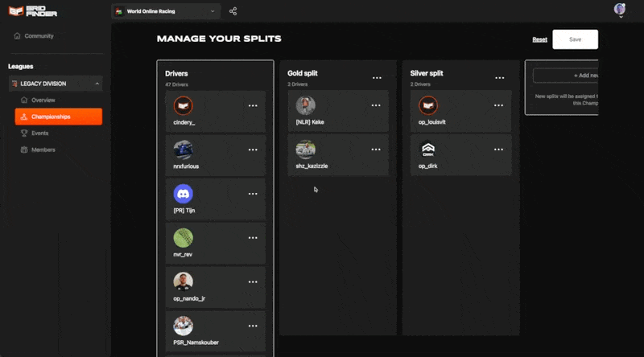Image resolution: width=644 pixels, height=357 pixels.
Task: Click the share icon in top bar
Action: tap(233, 11)
